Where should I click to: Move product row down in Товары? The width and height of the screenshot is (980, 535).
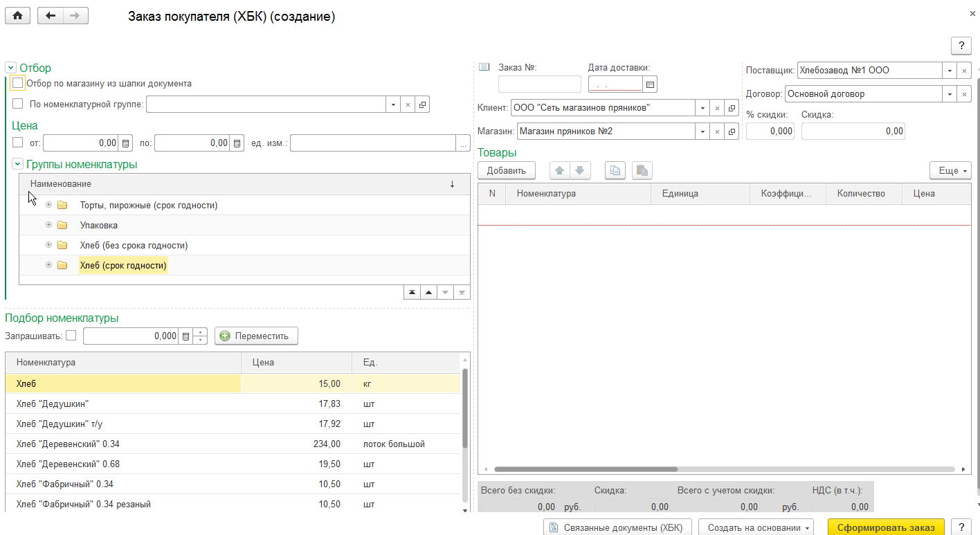[580, 170]
